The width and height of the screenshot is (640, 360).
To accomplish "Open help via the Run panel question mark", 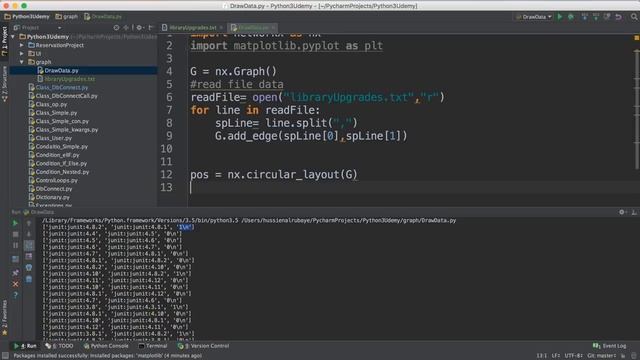I will click(x=15, y=295).
